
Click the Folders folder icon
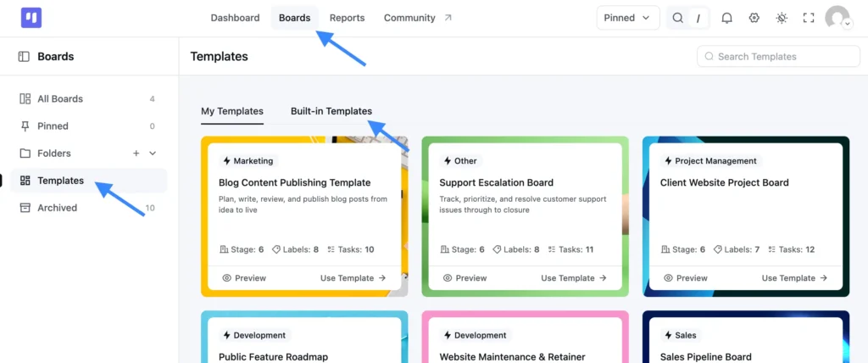click(25, 154)
